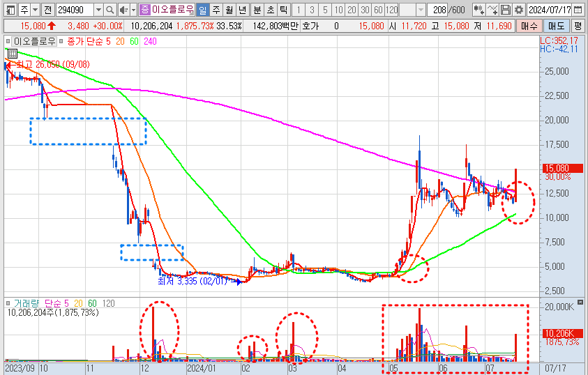Image resolution: width=588 pixels, height=375 pixels.
Task: Click the low price 11,690
Action: pyautogui.click(x=499, y=26)
